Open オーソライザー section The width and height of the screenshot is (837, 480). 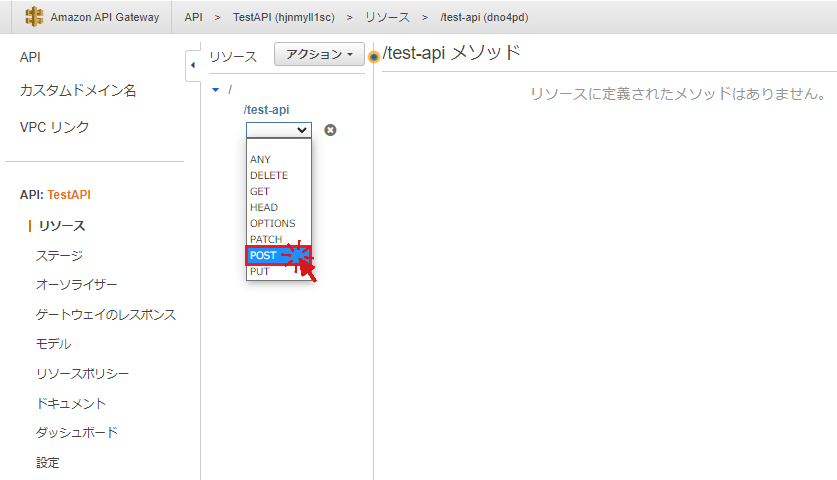click(76, 285)
